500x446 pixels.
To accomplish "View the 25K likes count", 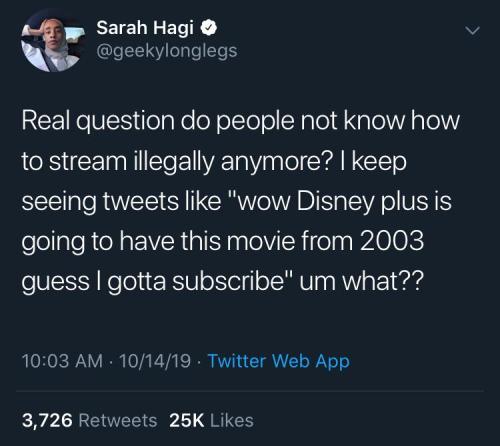I will tap(186, 420).
